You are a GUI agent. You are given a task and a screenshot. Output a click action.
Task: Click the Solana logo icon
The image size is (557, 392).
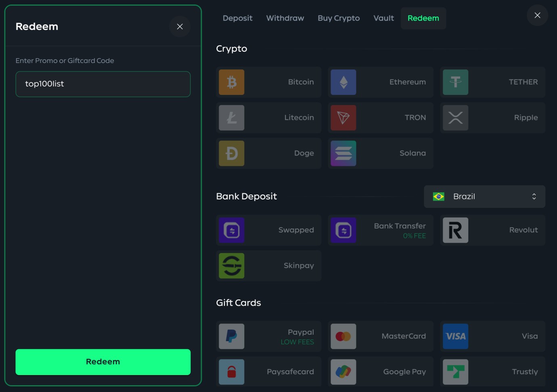(x=343, y=153)
